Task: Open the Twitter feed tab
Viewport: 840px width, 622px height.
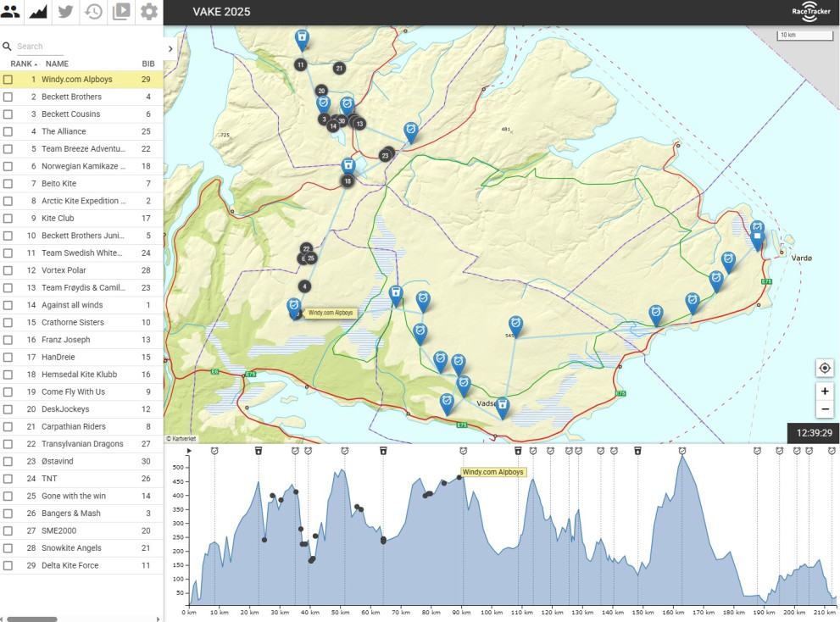Action: click(x=66, y=11)
